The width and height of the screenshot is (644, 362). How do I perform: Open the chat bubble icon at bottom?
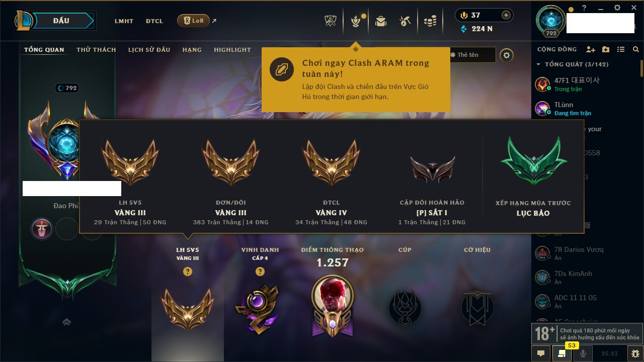(x=541, y=353)
